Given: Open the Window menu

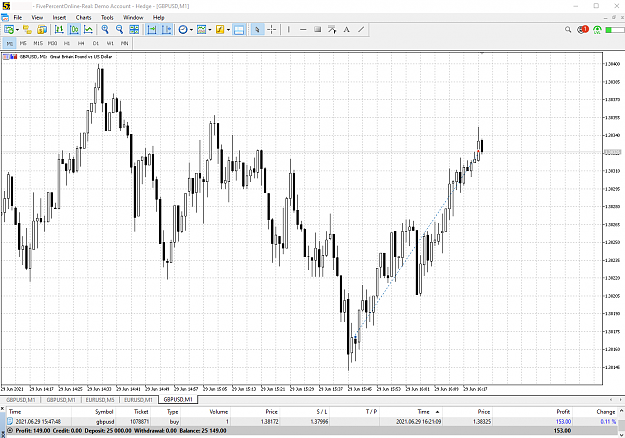Looking at the screenshot, I should (x=133, y=18).
